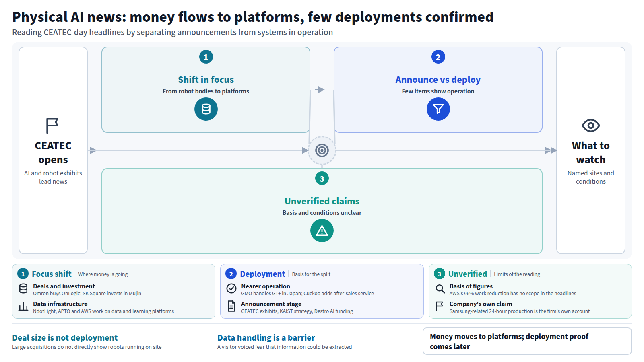Click the flag icon above CEATEC opens
Viewport: 644px width, 362px height.
pos(52,125)
